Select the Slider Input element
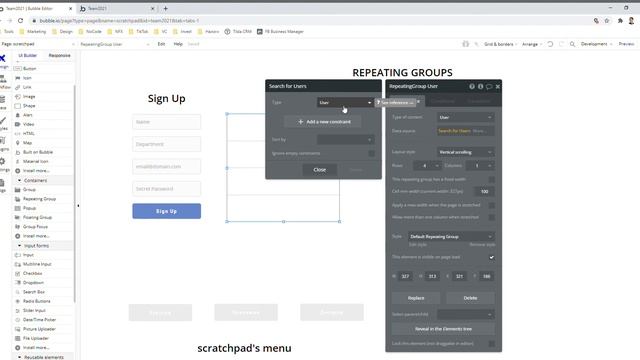 pyautogui.click(x=34, y=311)
